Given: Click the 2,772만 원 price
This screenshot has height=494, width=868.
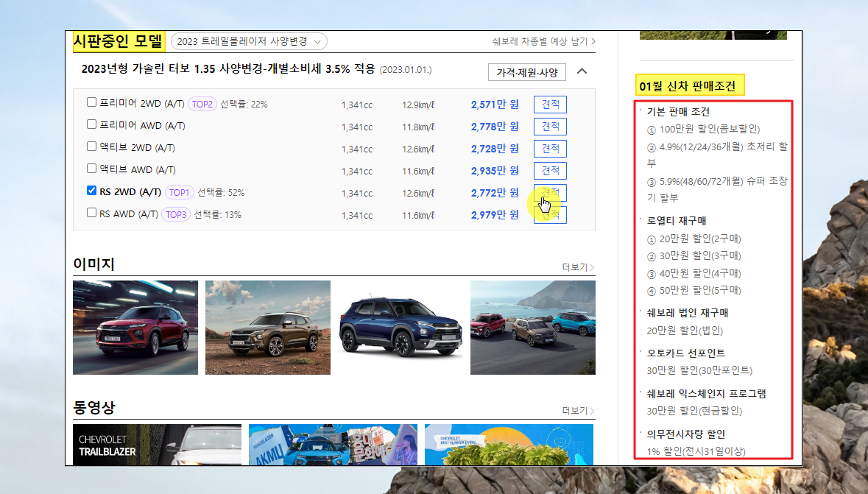Looking at the screenshot, I should (x=495, y=193).
